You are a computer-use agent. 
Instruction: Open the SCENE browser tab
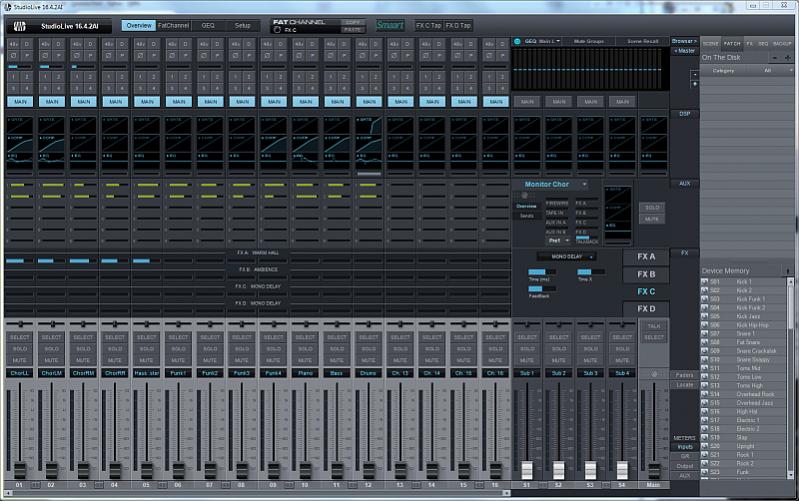(x=710, y=44)
